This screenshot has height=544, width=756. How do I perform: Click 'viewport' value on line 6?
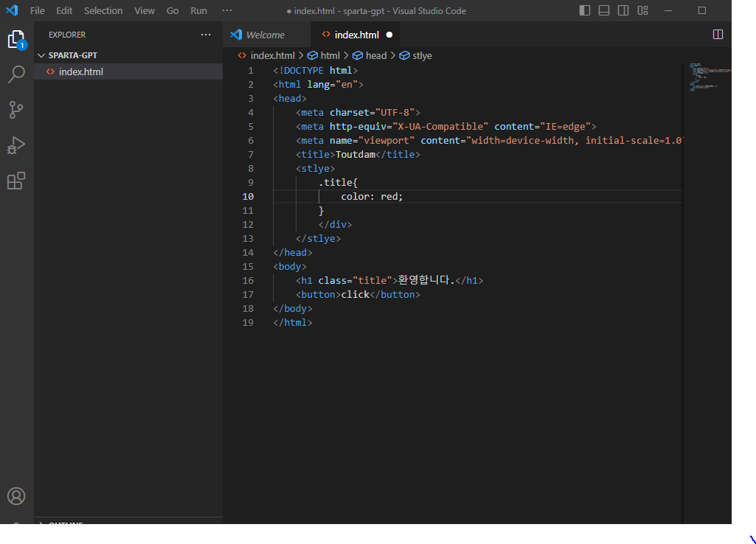click(x=386, y=141)
